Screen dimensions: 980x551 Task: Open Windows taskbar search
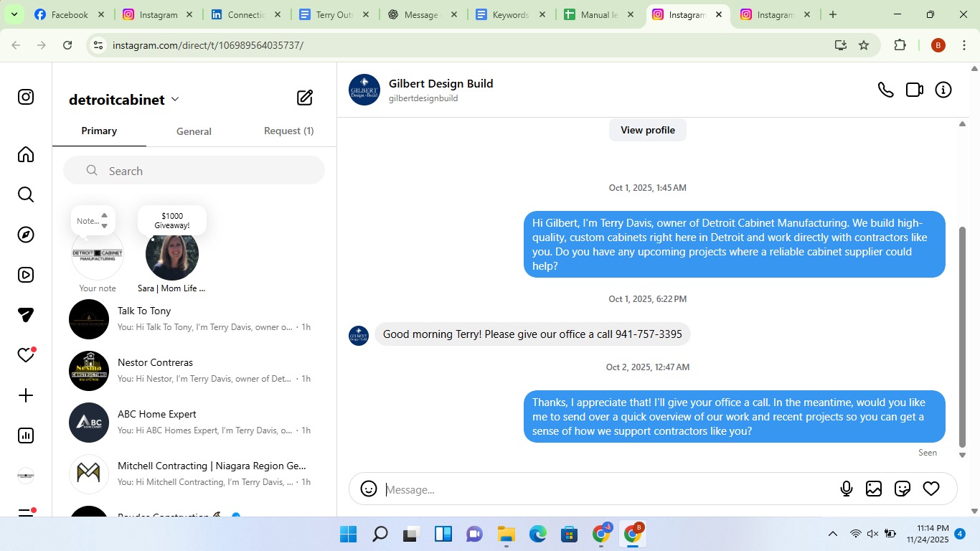point(380,534)
